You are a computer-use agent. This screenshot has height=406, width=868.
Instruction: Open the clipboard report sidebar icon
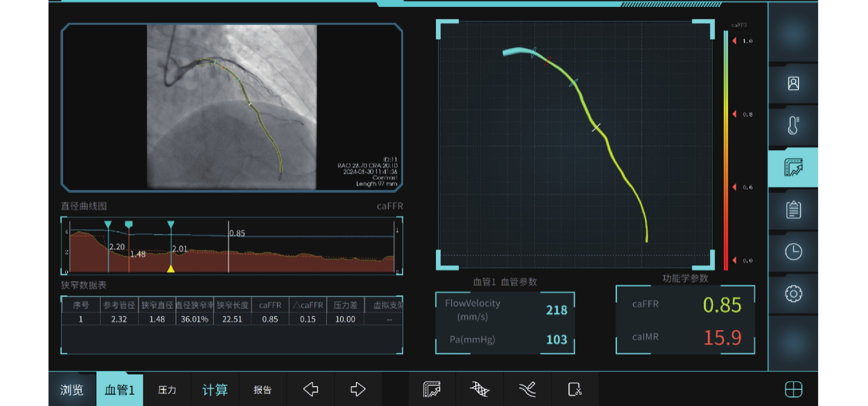point(793,209)
